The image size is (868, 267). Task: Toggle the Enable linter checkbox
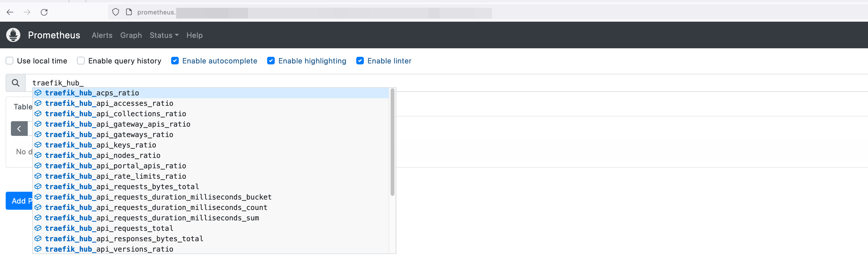click(x=360, y=61)
